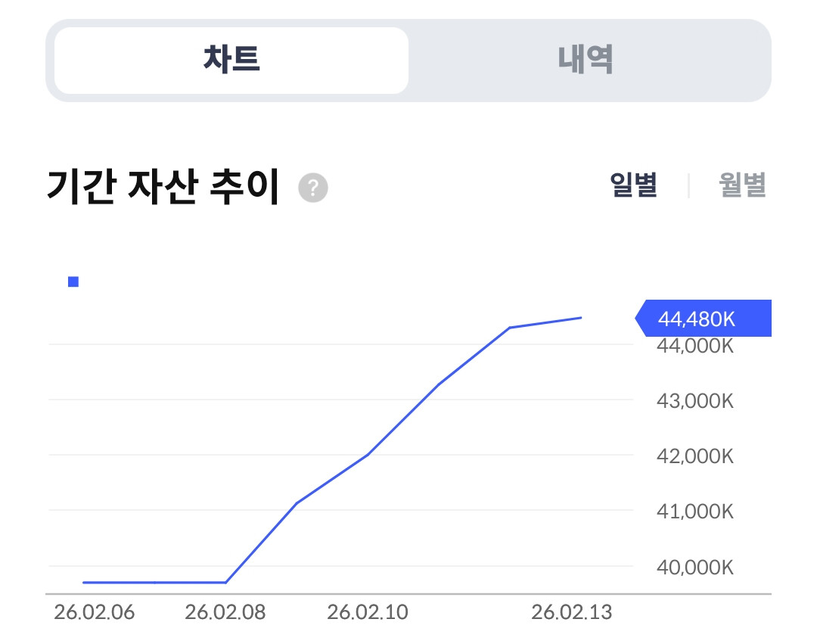Select the 일별 daily view
Image resolution: width=817 pixels, height=644 pixels.
pos(633,185)
